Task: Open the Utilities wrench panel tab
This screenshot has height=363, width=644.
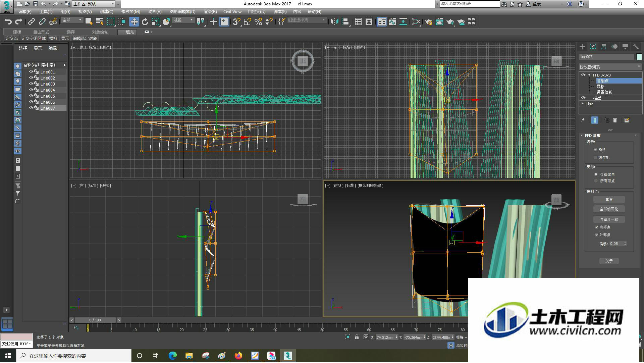Action: coord(636,47)
